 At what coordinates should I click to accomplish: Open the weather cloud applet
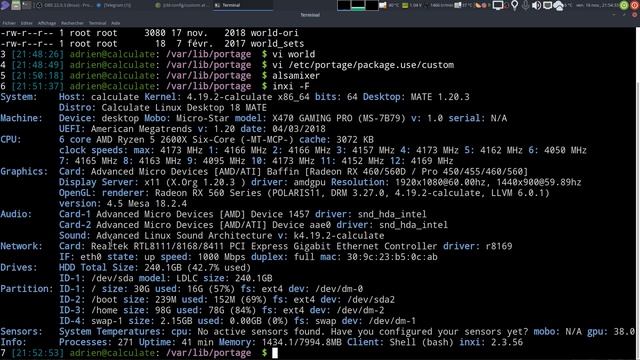pyautogui.click(x=558, y=5)
